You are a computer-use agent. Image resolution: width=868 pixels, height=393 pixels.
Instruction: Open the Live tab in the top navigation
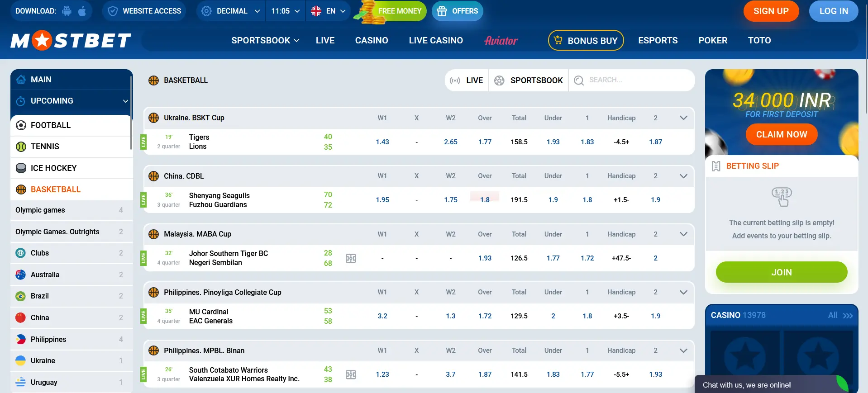pos(325,41)
